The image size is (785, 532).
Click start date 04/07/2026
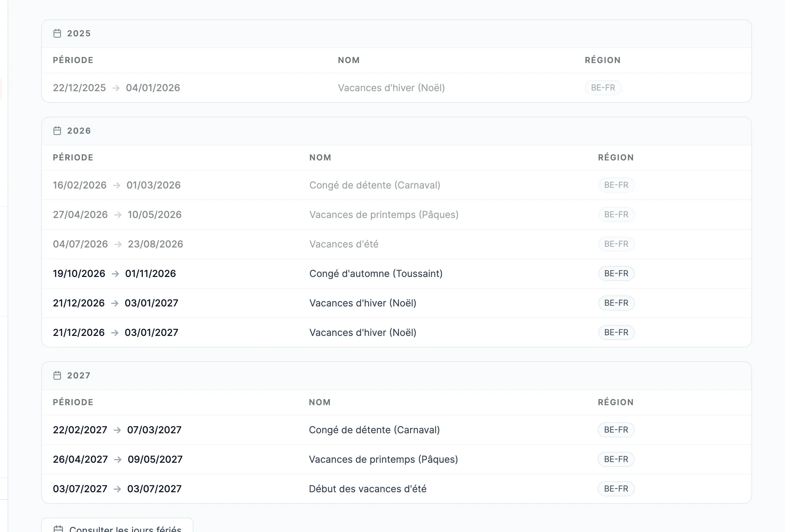point(80,244)
